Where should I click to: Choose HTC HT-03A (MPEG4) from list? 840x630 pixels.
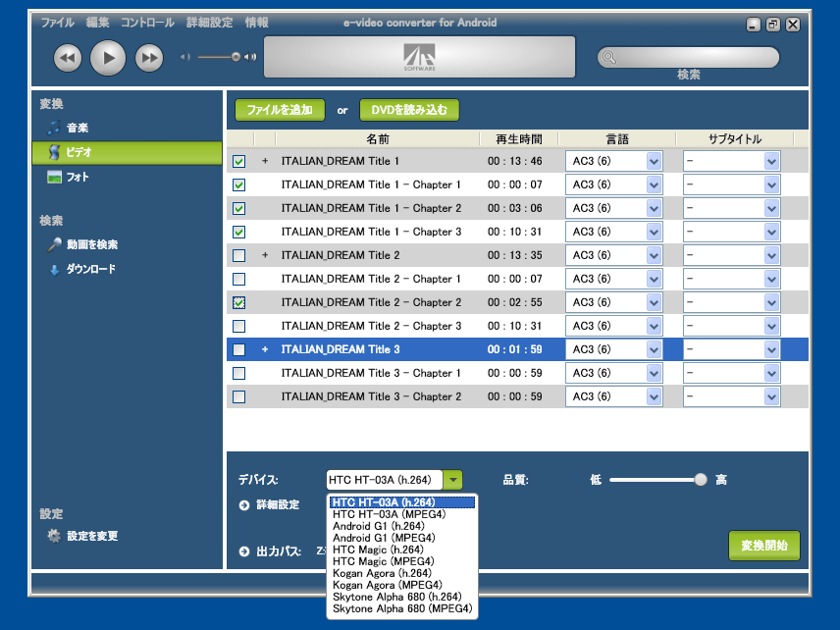click(x=389, y=514)
